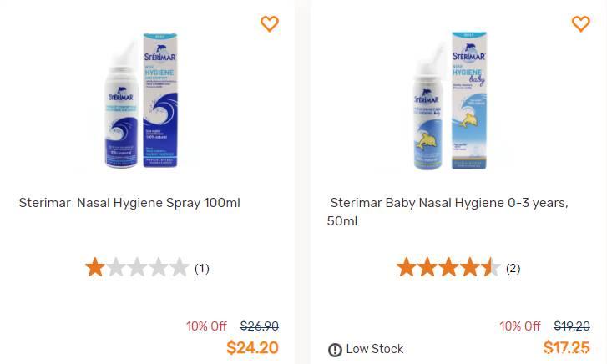Image resolution: width=607 pixels, height=364 pixels.
Task: Favorite the Sterimar Nasal Hygiene Spray 100ml heart
Action: (x=270, y=24)
